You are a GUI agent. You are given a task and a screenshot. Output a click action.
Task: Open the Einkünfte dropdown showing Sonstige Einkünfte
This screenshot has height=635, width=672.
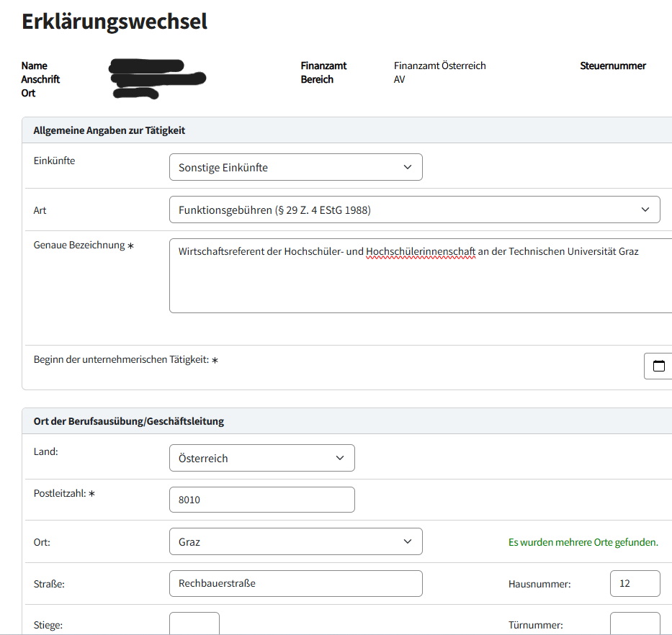click(295, 167)
